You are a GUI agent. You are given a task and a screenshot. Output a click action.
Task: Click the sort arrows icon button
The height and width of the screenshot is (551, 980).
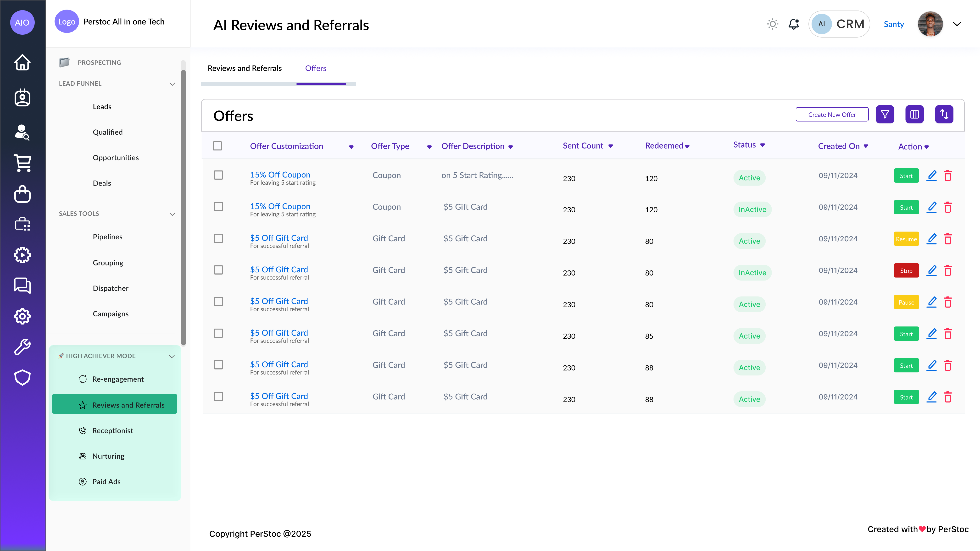click(944, 115)
